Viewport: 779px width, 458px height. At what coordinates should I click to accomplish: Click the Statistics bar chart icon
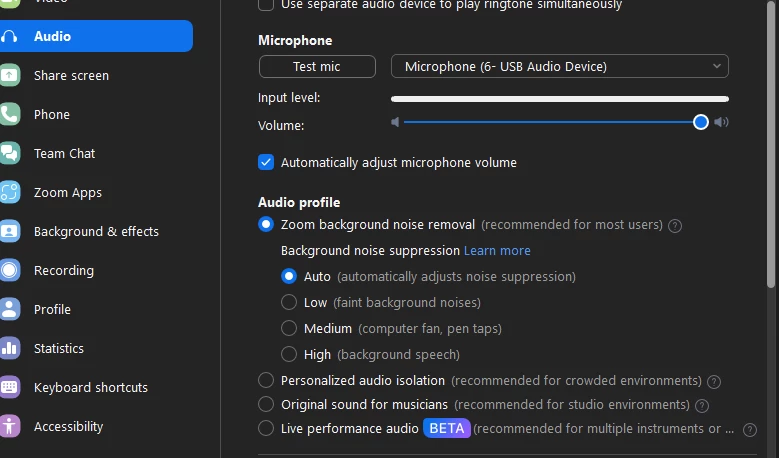pos(9,348)
